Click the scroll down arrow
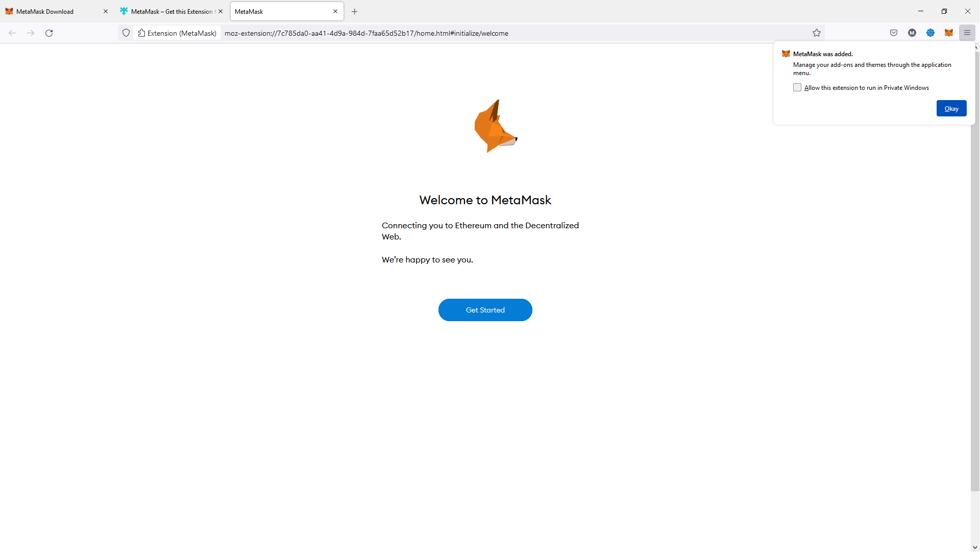 [x=975, y=548]
